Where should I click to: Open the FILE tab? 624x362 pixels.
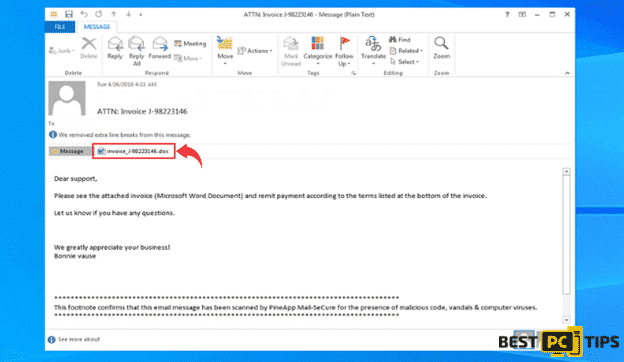[60, 27]
